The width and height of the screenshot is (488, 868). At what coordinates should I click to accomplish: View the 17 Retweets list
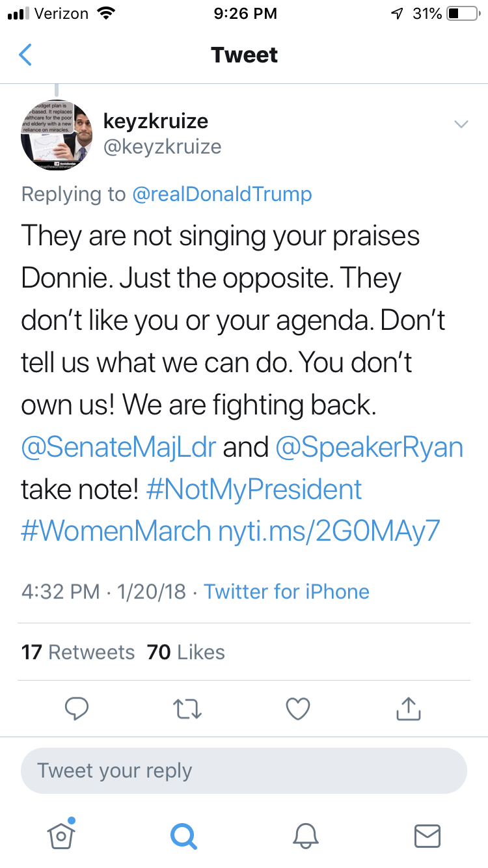point(78,652)
